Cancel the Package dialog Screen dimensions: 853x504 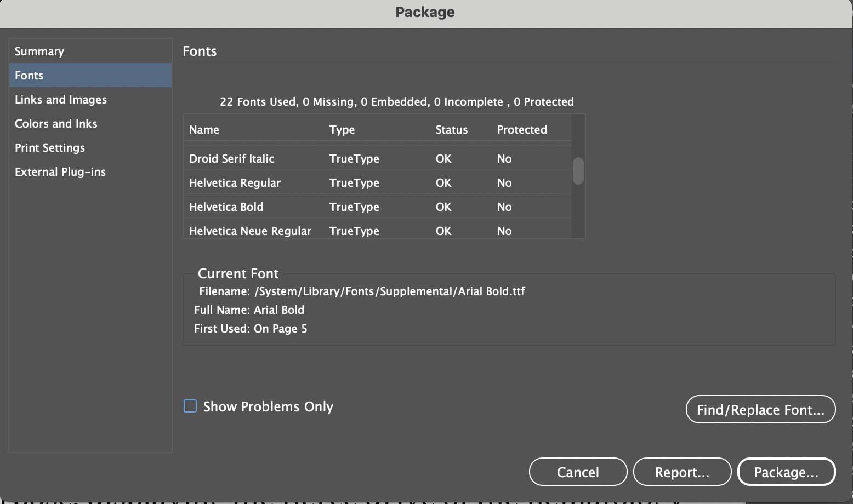578,472
